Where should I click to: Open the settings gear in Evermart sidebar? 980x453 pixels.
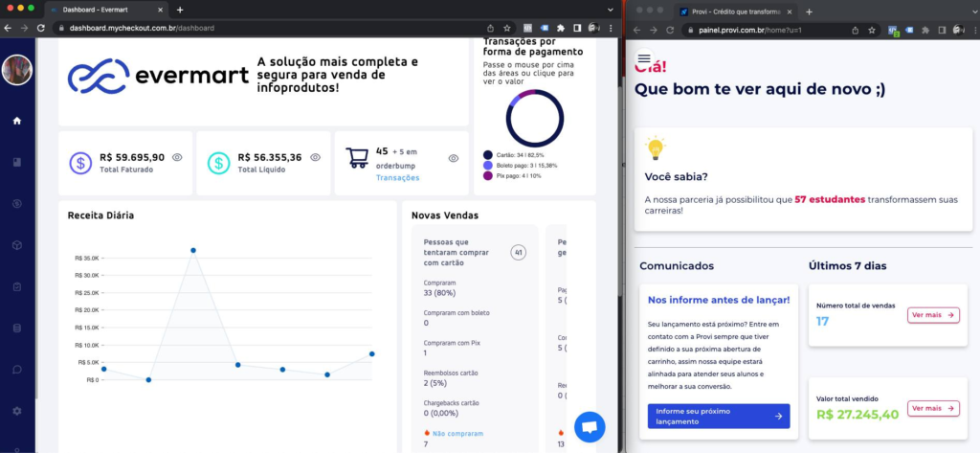[x=17, y=411]
